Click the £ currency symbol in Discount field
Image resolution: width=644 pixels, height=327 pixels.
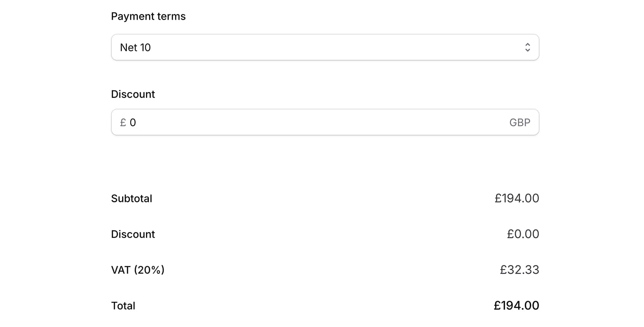tap(123, 122)
